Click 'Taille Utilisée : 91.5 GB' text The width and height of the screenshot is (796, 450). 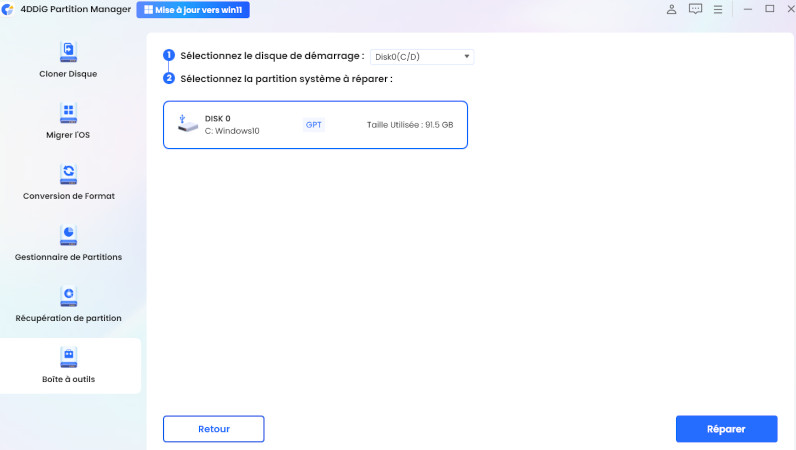[410, 125]
